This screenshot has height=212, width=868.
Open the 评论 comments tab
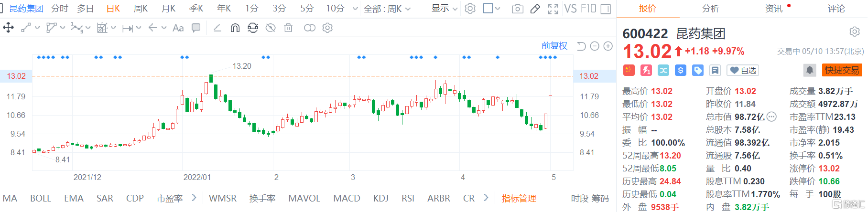836,9
